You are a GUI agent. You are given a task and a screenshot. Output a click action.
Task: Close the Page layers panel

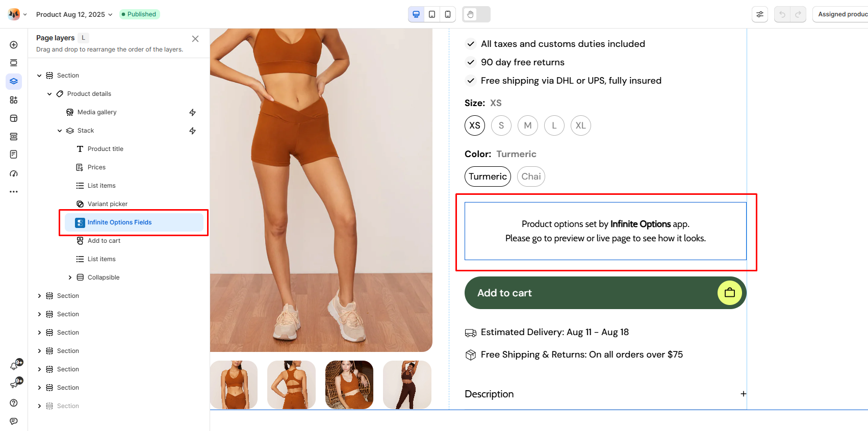[x=195, y=39]
